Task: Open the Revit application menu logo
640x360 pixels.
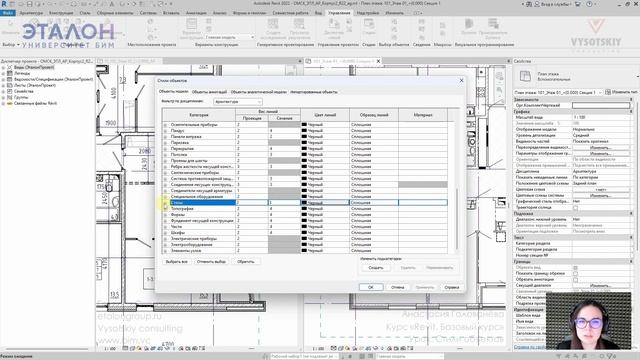Action: coord(4,4)
